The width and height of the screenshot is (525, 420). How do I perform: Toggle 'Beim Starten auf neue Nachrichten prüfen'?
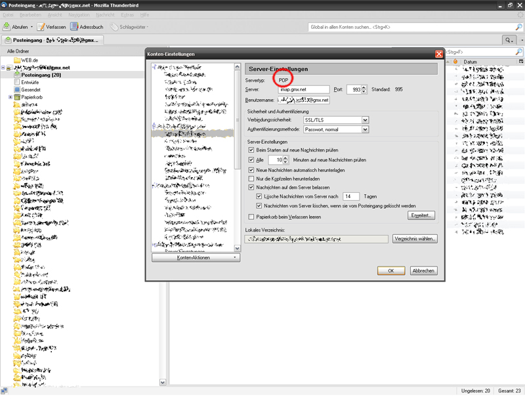251,150
